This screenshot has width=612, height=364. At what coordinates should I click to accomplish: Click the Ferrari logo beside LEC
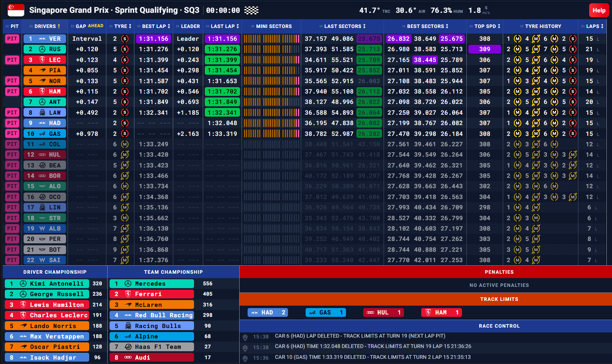click(42, 60)
